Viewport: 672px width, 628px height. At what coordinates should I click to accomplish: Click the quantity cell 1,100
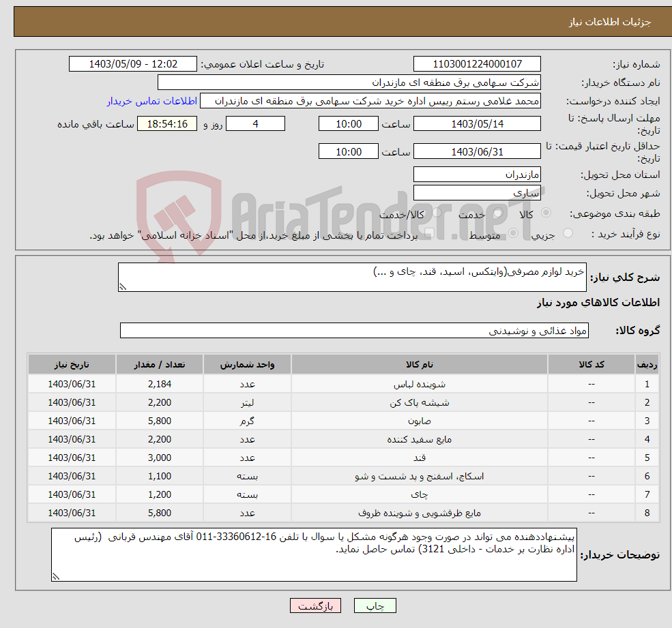coord(160,477)
